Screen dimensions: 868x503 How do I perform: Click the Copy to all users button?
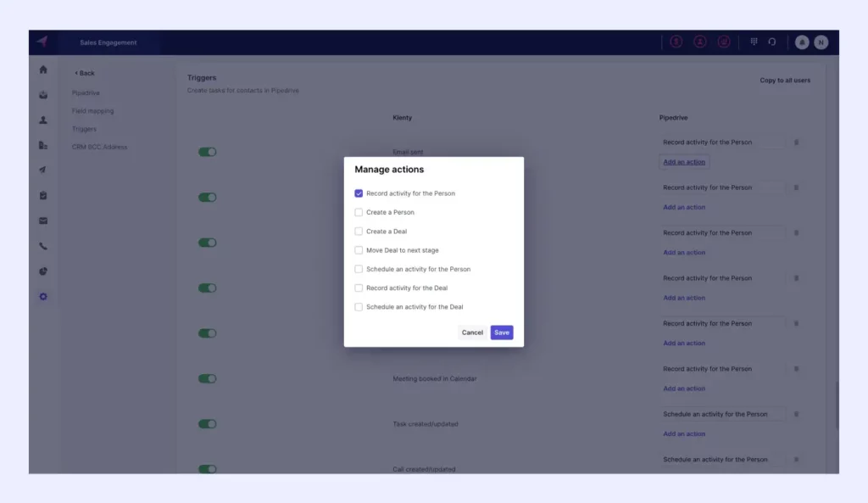(x=785, y=81)
